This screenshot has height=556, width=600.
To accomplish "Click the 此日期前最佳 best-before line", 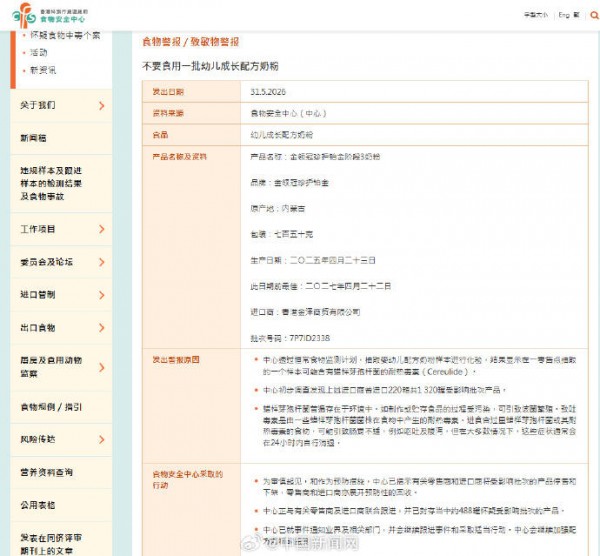I will pos(321,286).
